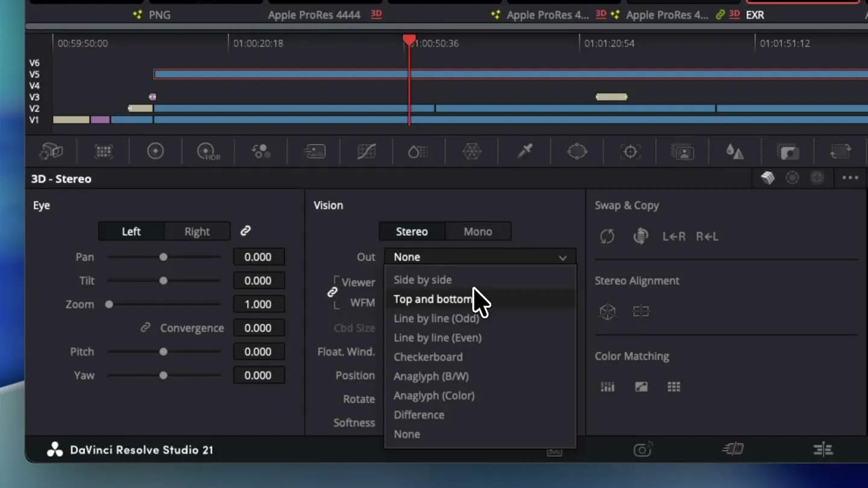Open the Key palette
Screen dimensions: 868x488
[x=788, y=151]
